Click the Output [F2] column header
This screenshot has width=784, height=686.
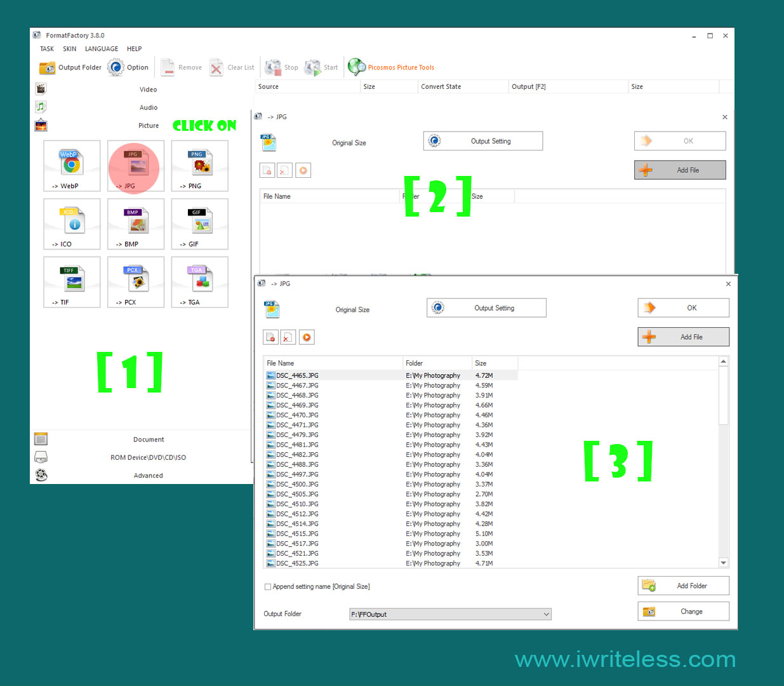click(569, 86)
